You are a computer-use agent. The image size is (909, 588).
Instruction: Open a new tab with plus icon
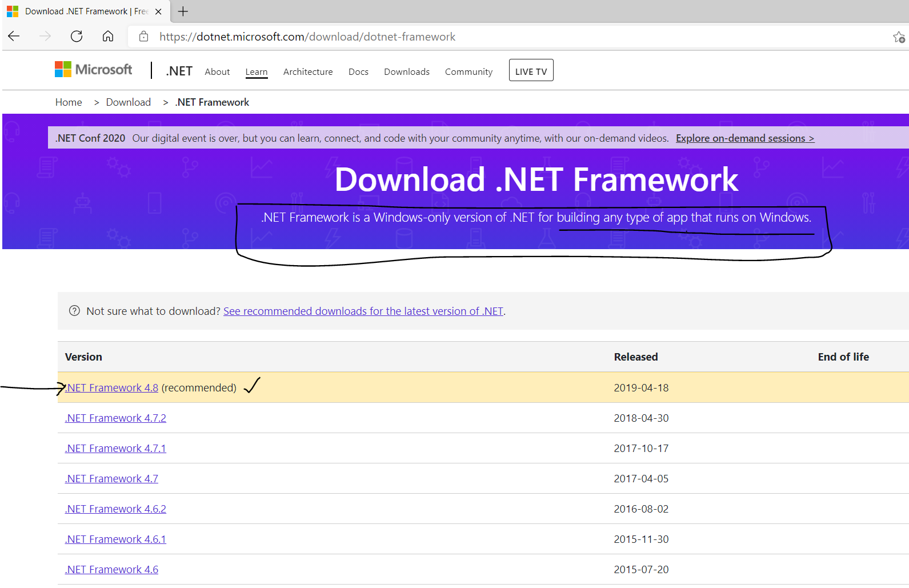[183, 11]
